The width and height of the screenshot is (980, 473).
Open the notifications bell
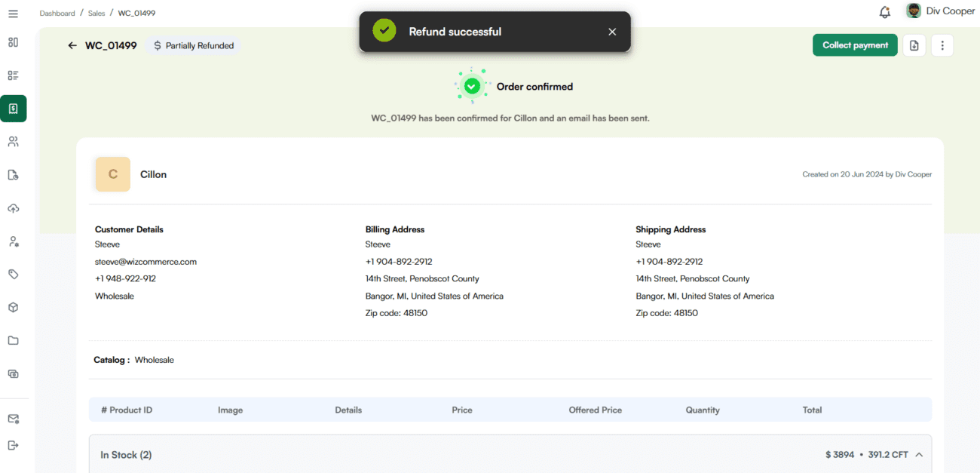pos(884,12)
